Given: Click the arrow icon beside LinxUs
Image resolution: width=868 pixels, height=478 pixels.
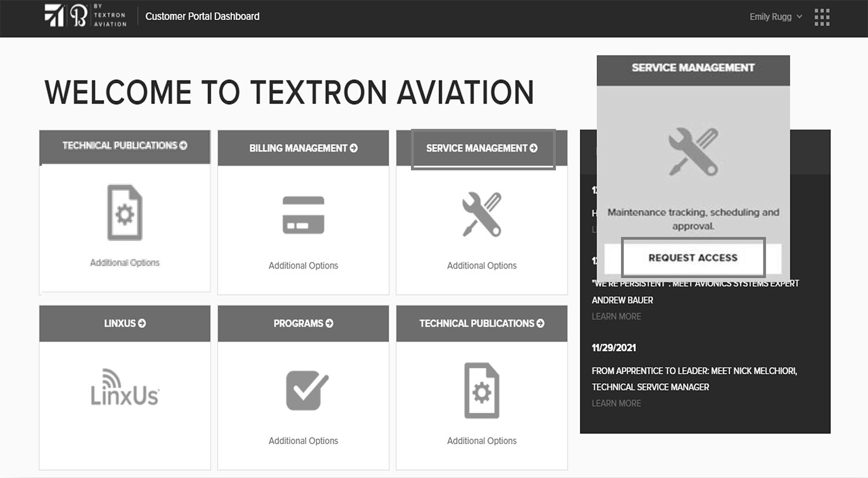Looking at the screenshot, I should tap(142, 323).
